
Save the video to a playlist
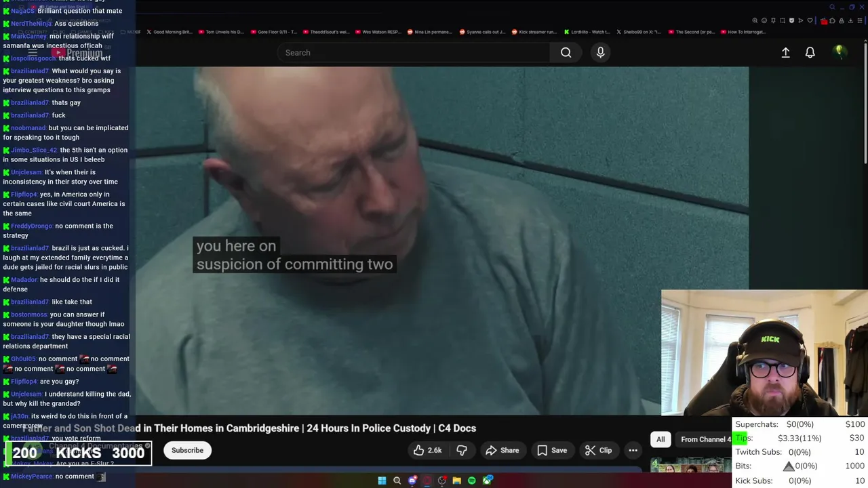click(552, 450)
